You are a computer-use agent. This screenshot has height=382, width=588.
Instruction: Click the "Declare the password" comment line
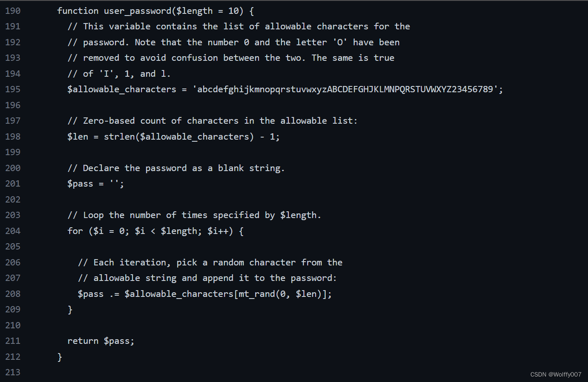point(176,168)
